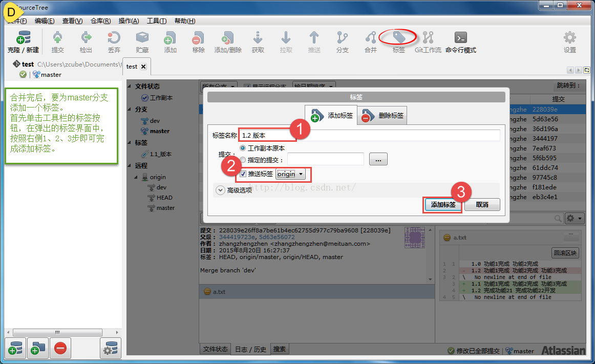
Task: Select the a.txt file row below the commit details
Action: [317, 291]
